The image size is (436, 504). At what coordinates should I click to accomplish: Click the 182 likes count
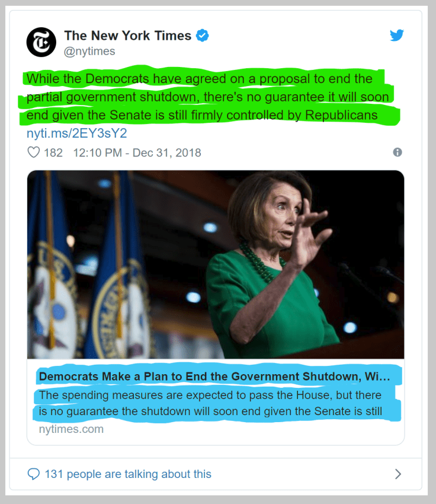pyautogui.click(x=53, y=152)
